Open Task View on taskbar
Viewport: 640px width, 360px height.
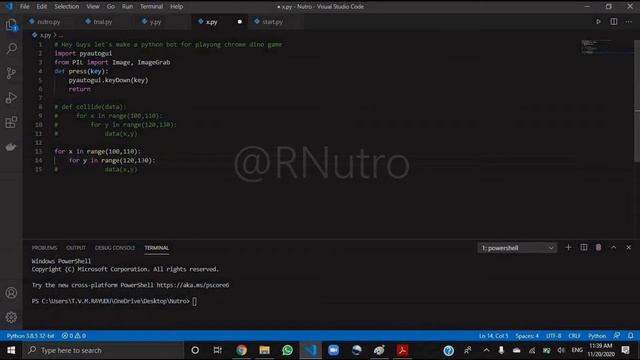pos(218,350)
